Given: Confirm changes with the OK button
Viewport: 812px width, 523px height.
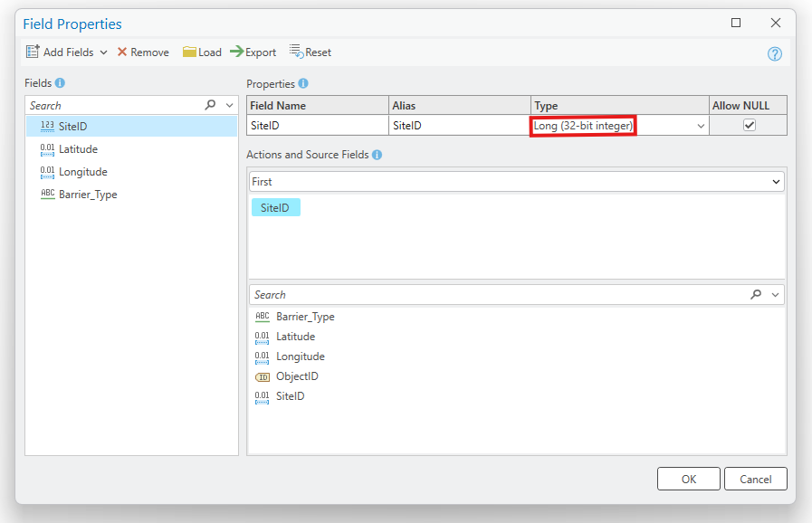Looking at the screenshot, I should [687, 479].
